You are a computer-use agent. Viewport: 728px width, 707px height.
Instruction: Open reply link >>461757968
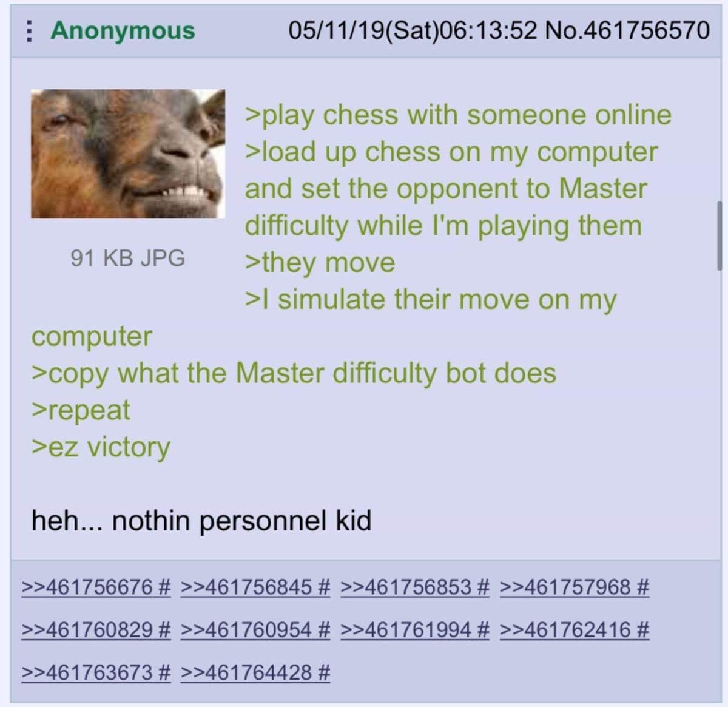pyautogui.click(x=565, y=587)
